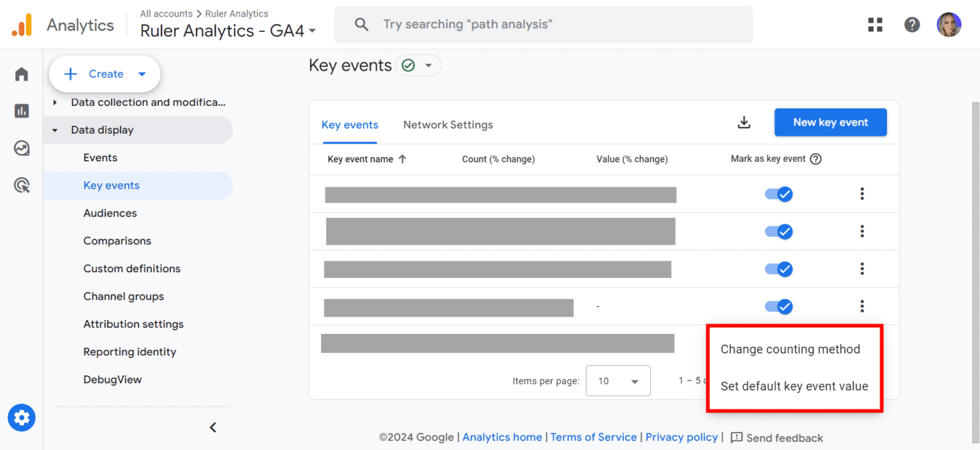Viewport: 980px width, 450px height.
Task: Switch to the Network Settings tab
Action: tap(448, 124)
